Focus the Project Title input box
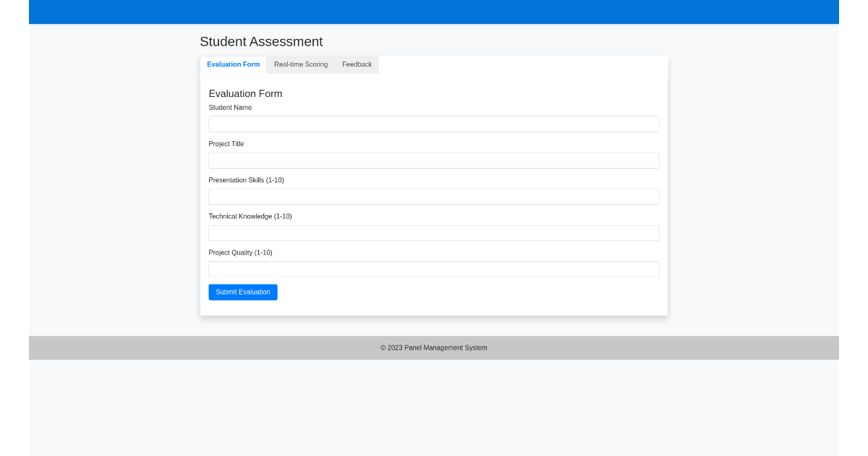This screenshot has width=868, height=456. [433, 160]
